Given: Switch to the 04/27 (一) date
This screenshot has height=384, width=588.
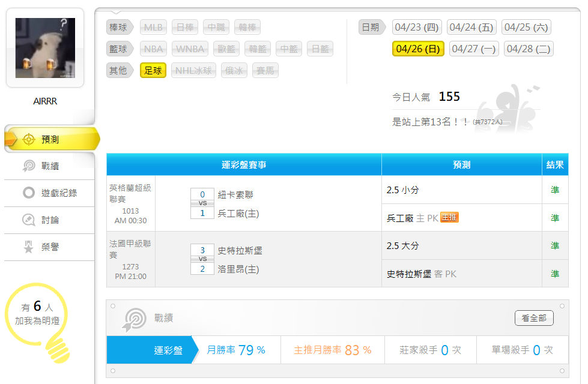Looking at the screenshot, I should 474,49.
